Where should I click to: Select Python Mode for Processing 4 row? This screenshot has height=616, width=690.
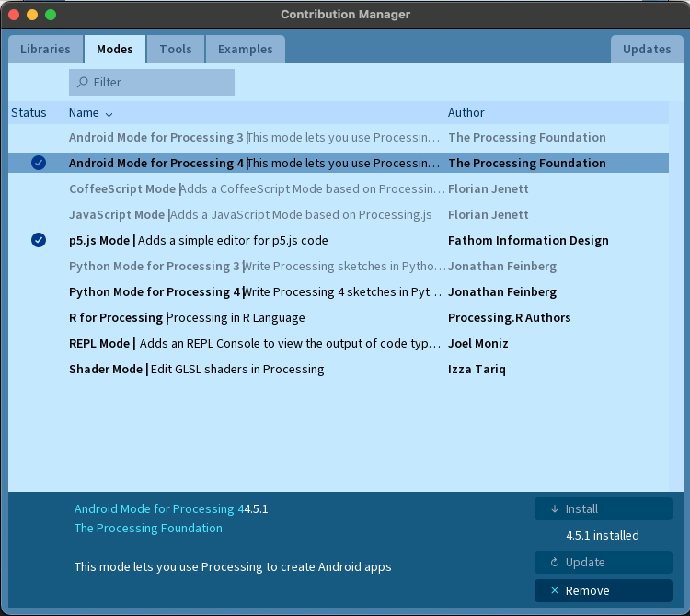(x=339, y=291)
